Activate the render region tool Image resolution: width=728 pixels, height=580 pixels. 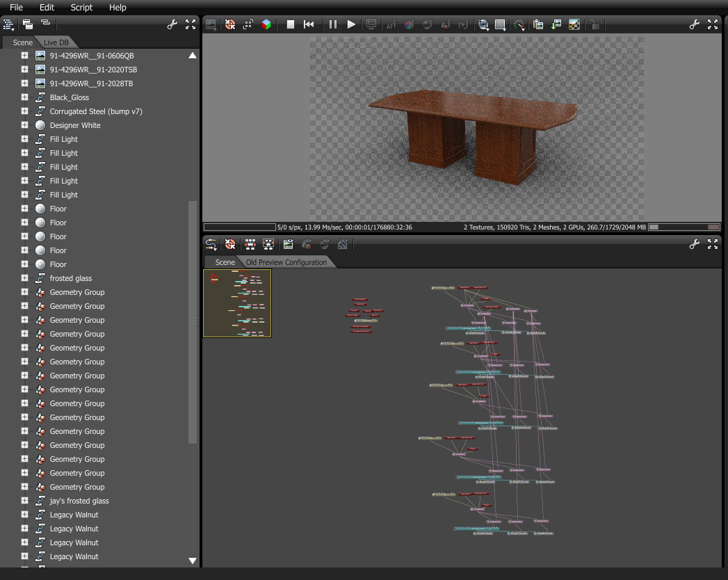point(483,24)
